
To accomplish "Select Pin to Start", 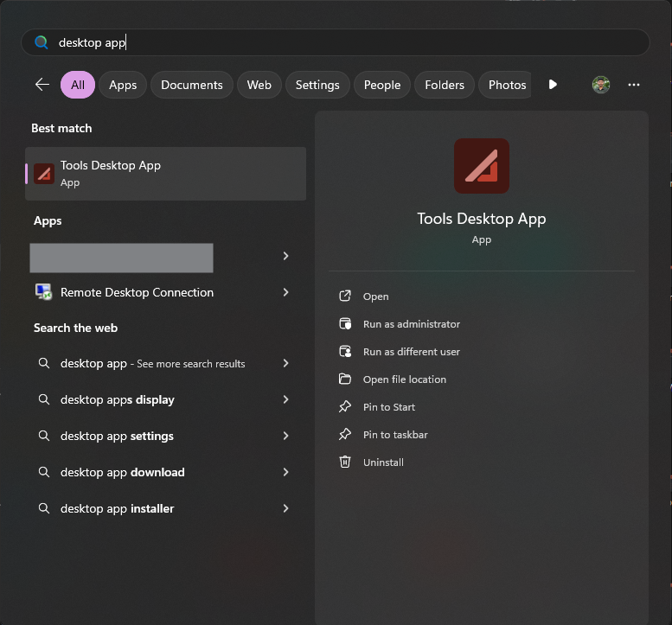I will click(x=389, y=407).
